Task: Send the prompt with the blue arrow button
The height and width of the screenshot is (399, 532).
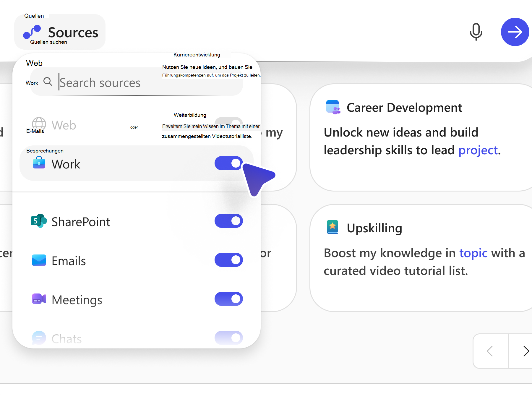Action: (515, 32)
